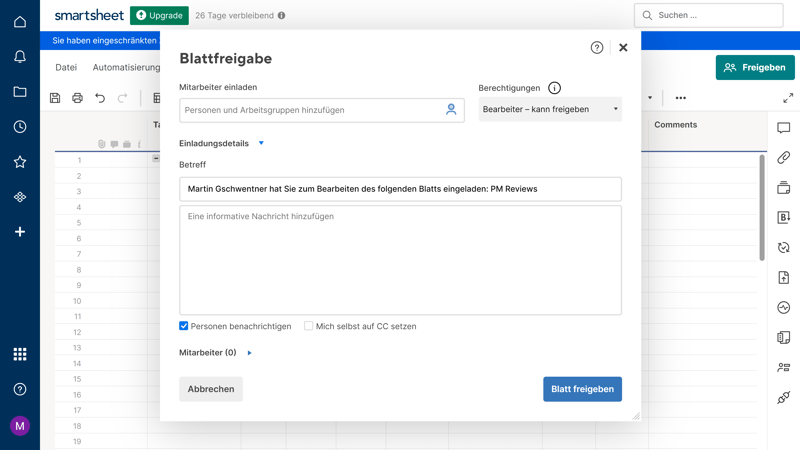The width and height of the screenshot is (800, 450).
Task: Click the green Upgrade button
Action: 159,16
